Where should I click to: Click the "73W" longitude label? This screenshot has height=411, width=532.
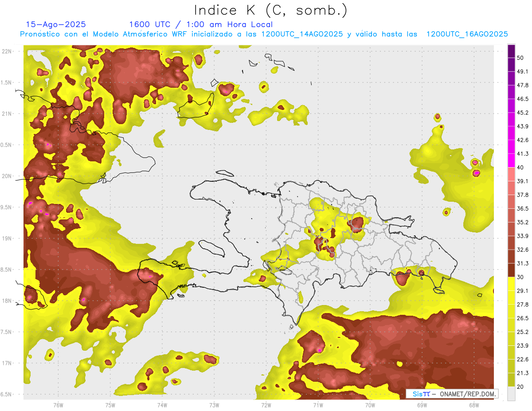214,405
